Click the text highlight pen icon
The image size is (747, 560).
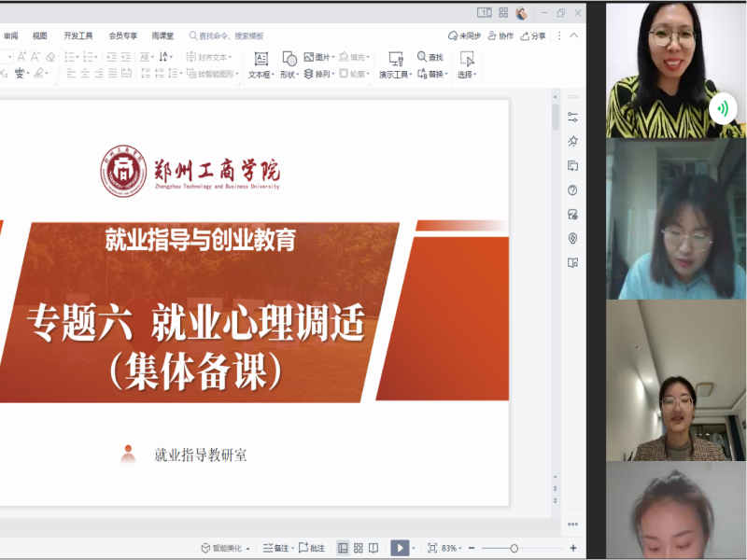(x=40, y=74)
